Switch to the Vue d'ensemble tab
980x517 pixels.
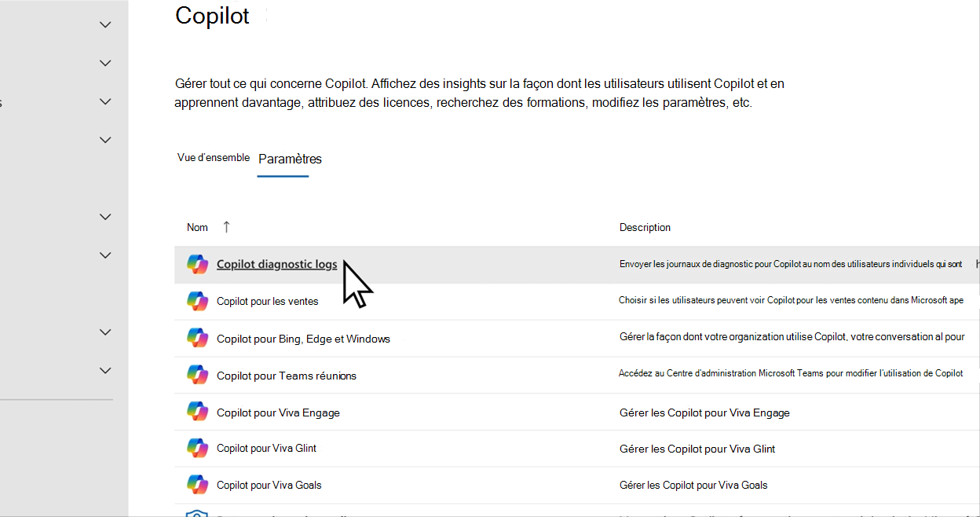[214, 157]
